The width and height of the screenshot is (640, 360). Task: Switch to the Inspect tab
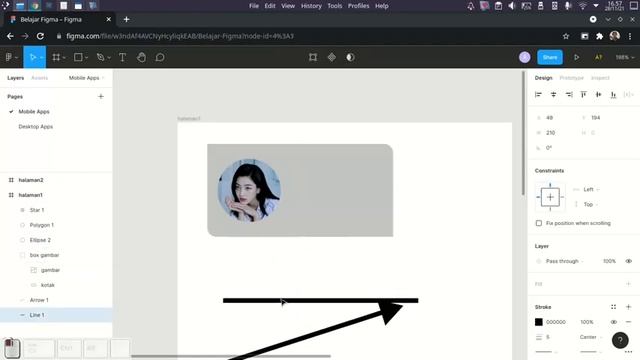(600, 78)
